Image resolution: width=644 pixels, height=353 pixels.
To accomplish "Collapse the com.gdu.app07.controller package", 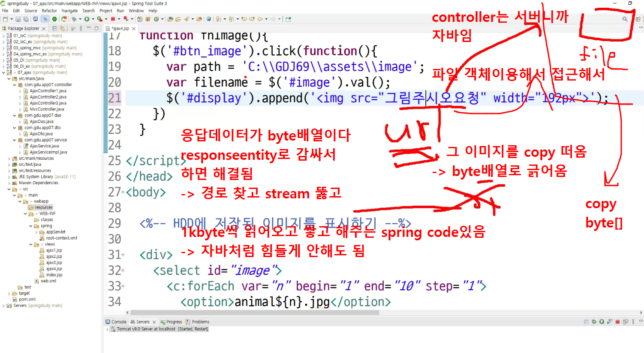I will pyautogui.click(x=15, y=85).
